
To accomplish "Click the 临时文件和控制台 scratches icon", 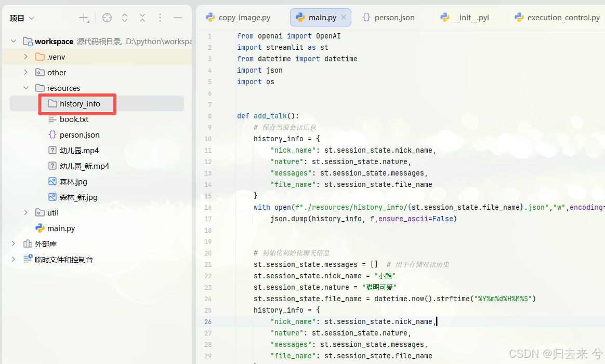I will click(x=28, y=259).
